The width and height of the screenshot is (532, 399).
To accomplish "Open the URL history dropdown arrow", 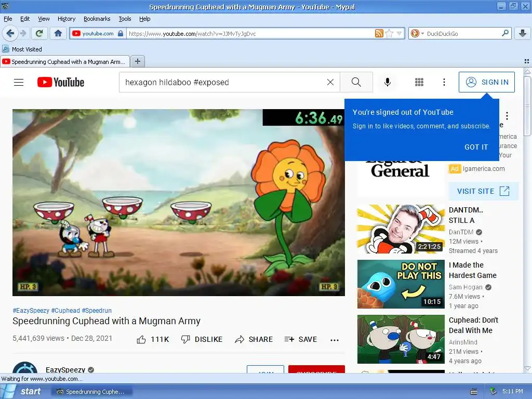I will click(x=399, y=34).
